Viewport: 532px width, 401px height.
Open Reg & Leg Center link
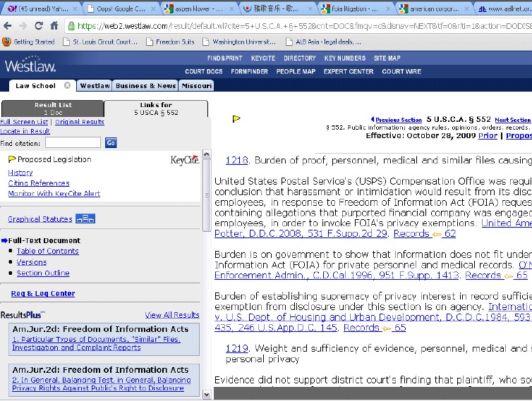pos(43,294)
